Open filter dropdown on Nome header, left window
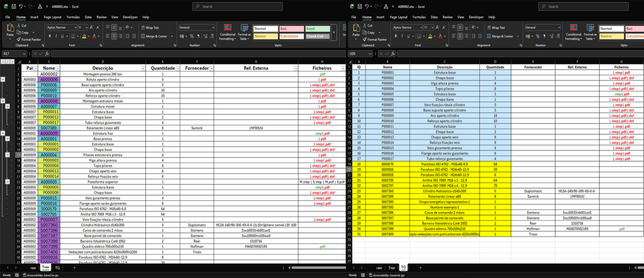Viewport: 644px width, 278px height. (x=57, y=69)
